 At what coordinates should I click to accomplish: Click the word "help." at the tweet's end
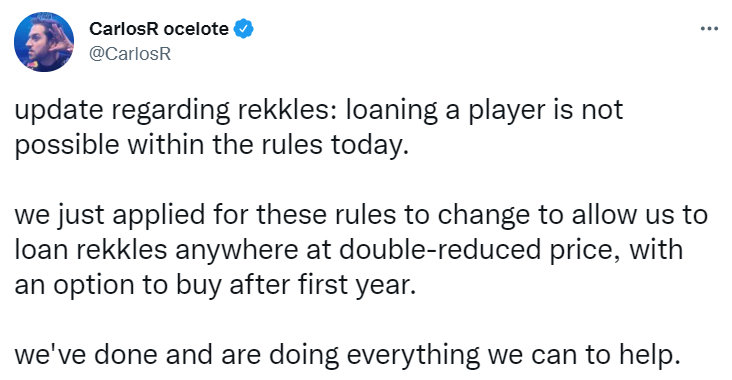coord(649,356)
